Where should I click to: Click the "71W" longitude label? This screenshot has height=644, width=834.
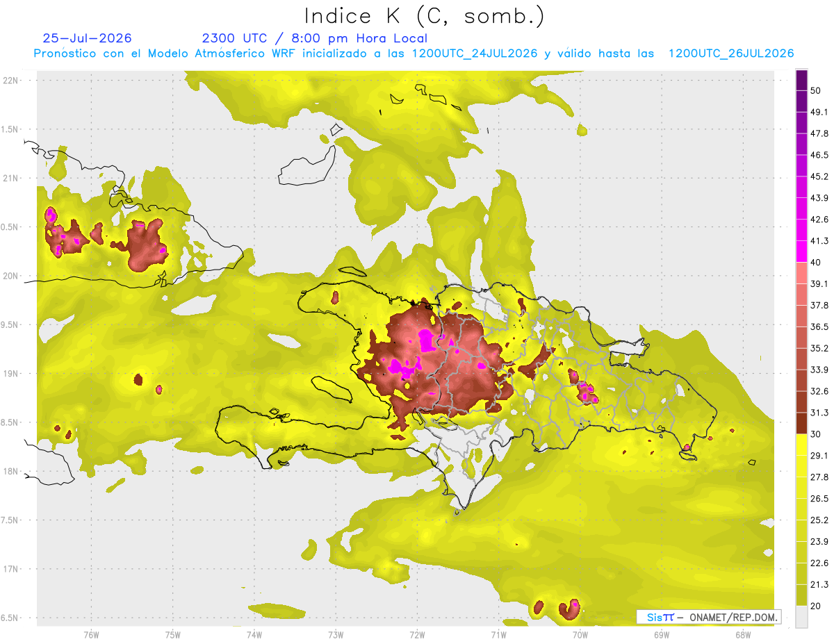point(498,634)
